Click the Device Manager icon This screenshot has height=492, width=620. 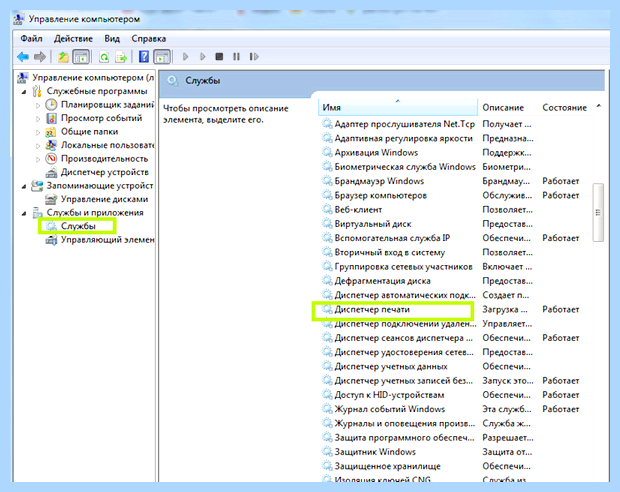point(51,172)
